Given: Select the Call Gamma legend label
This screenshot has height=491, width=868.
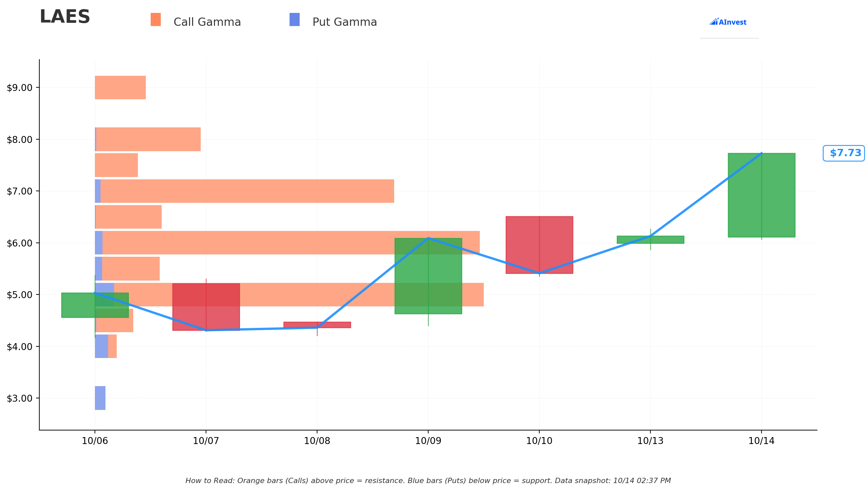Looking at the screenshot, I should pyautogui.click(x=207, y=22).
